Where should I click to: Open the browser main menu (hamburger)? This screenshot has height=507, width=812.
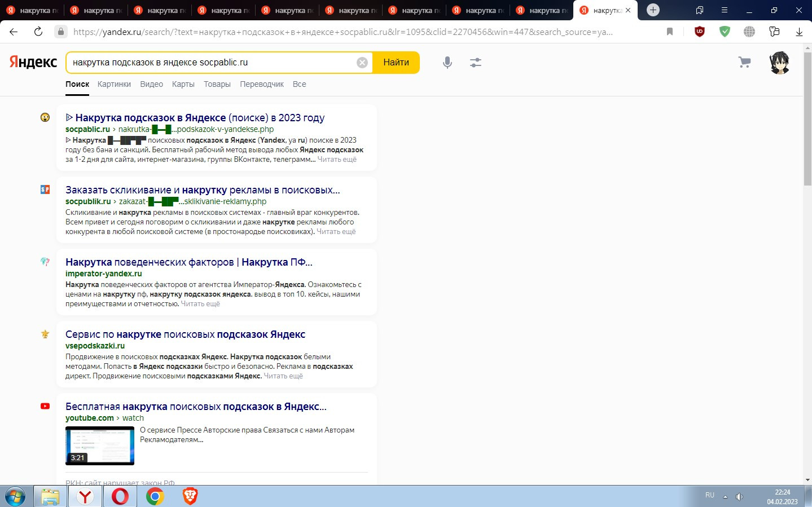coord(725,10)
